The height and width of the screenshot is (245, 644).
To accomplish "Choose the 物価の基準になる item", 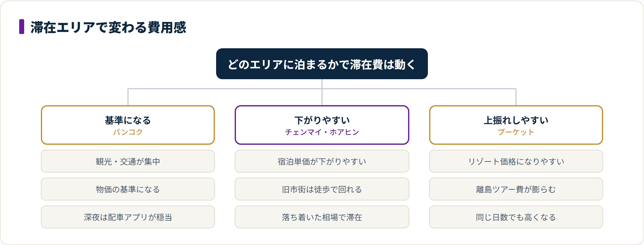I will click(x=128, y=189).
